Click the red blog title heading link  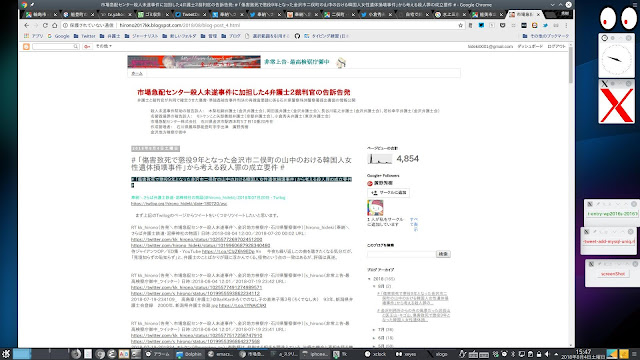pos(244,92)
